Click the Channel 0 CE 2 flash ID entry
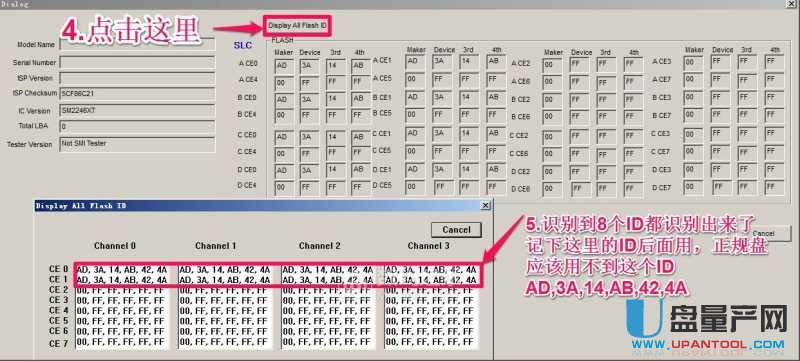Screen dimensions: 800x361 (121, 290)
